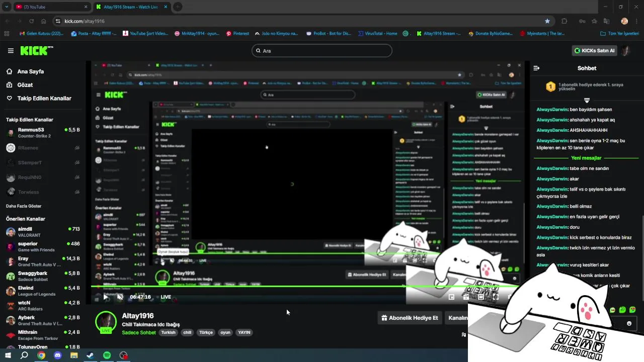This screenshot has width=644, height=362.
Task: Open wtcN ARC Raiders channel
Action: [x=43, y=306]
